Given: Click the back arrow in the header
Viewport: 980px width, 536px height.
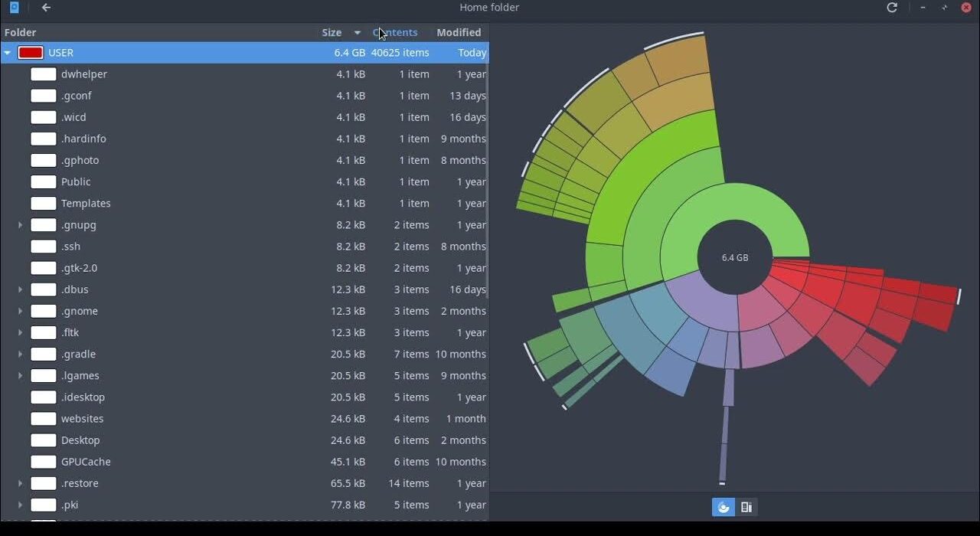Looking at the screenshot, I should pos(46,8).
